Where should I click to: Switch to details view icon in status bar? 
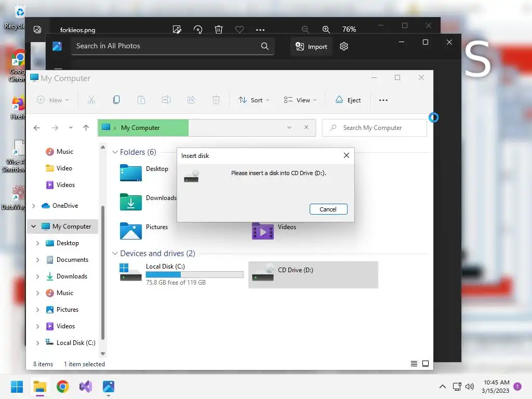coord(414,364)
